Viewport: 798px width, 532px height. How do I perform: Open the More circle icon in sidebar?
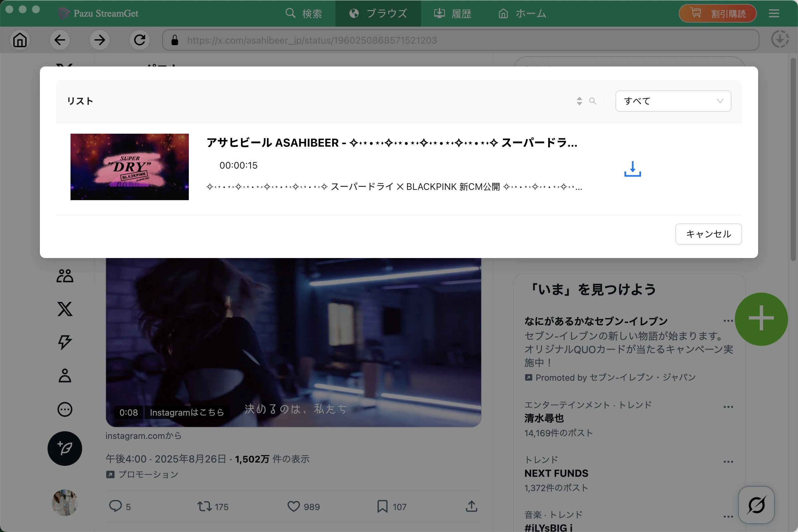(x=65, y=409)
